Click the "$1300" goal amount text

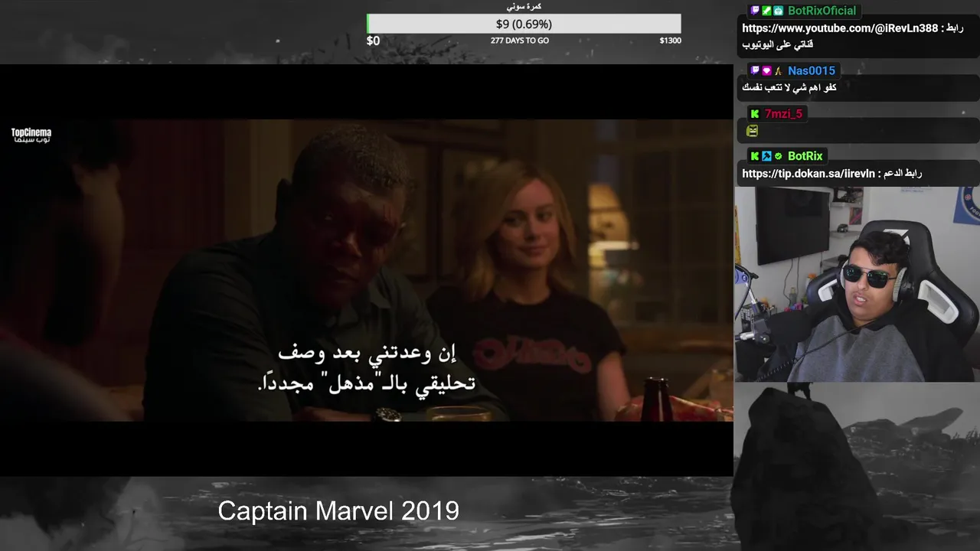(670, 41)
